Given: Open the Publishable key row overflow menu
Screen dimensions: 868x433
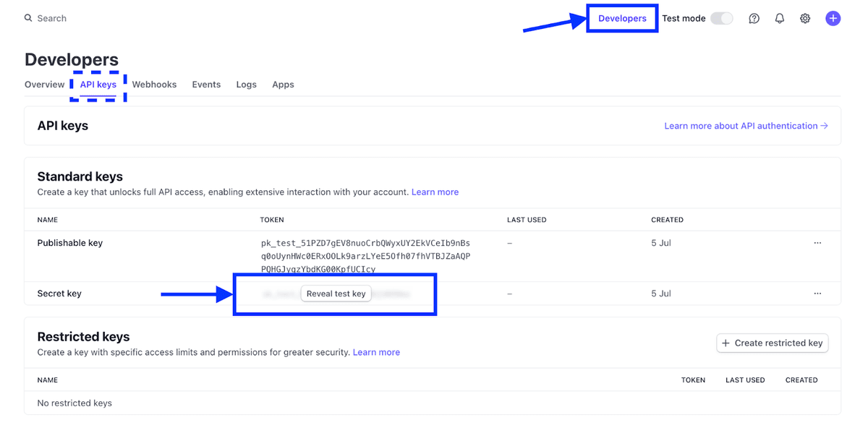Looking at the screenshot, I should (817, 243).
